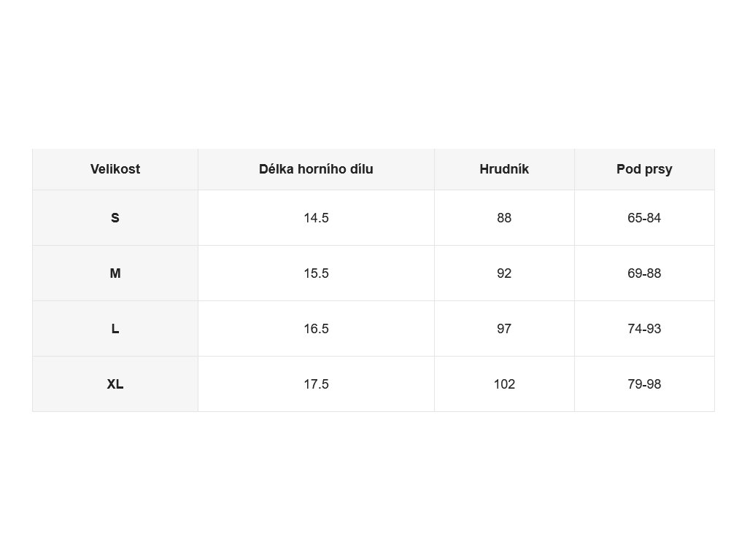The image size is (747, 560).
Task: Click the Délka horního dílu header
Action: click(x=316, y=169)
